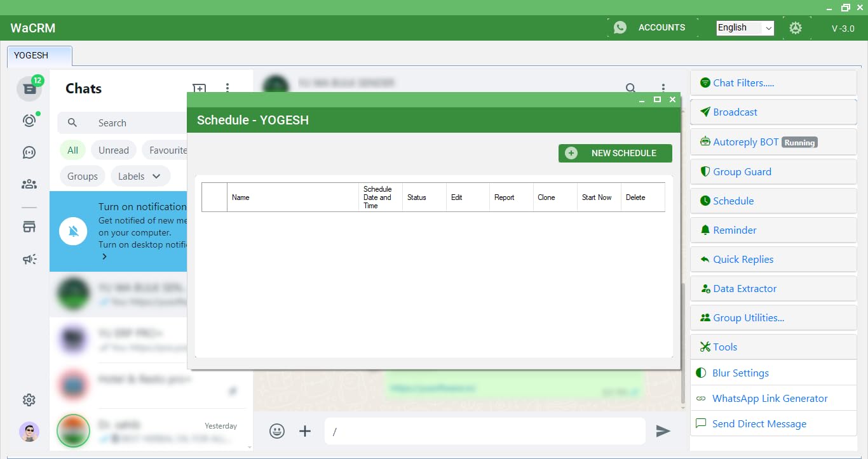Screen dimensions: 868x459
Task: Open the Chat Filters panel button
Action: pos(773,83)
